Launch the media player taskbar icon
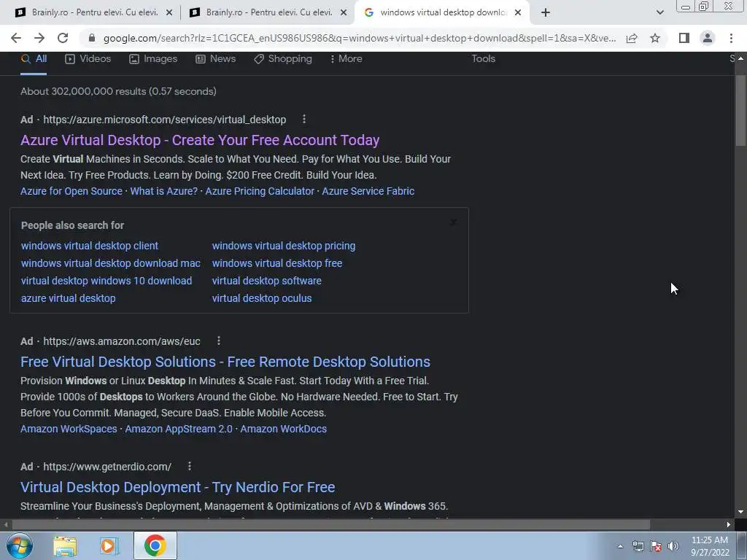This screenshot has width=747, height=560. tap(109, 545)
